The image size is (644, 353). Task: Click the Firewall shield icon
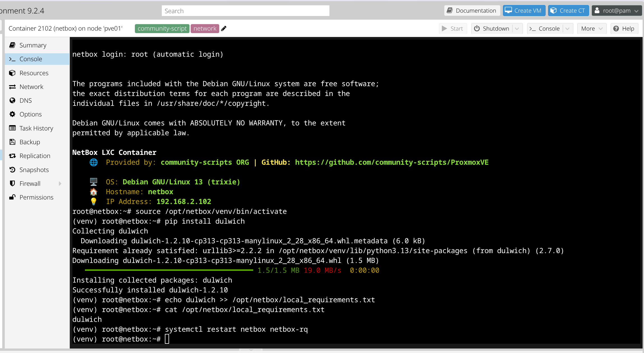12,184
